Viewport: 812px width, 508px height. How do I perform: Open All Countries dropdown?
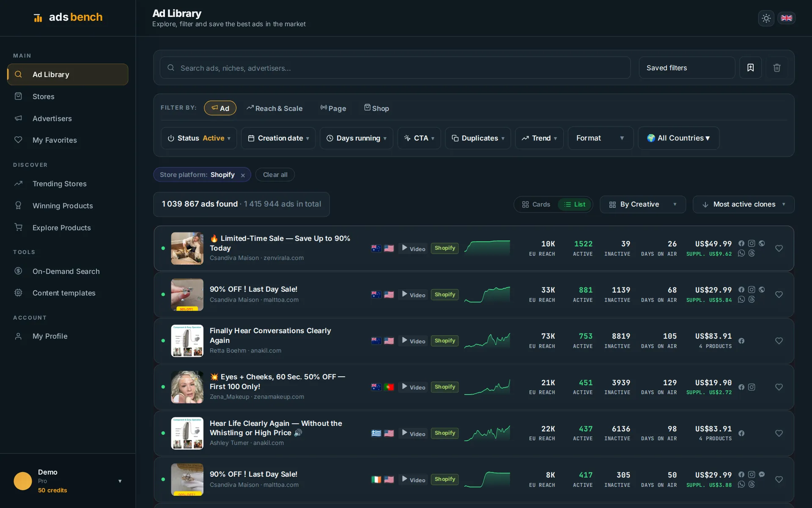[678, 138]
